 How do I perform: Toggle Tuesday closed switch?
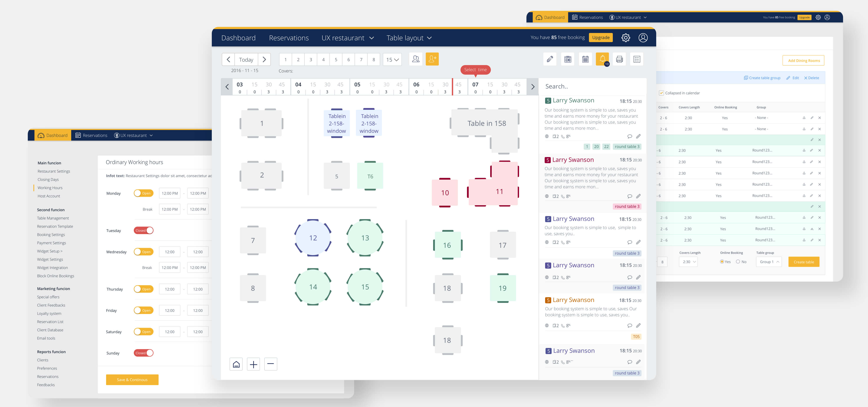coord(143,230)
